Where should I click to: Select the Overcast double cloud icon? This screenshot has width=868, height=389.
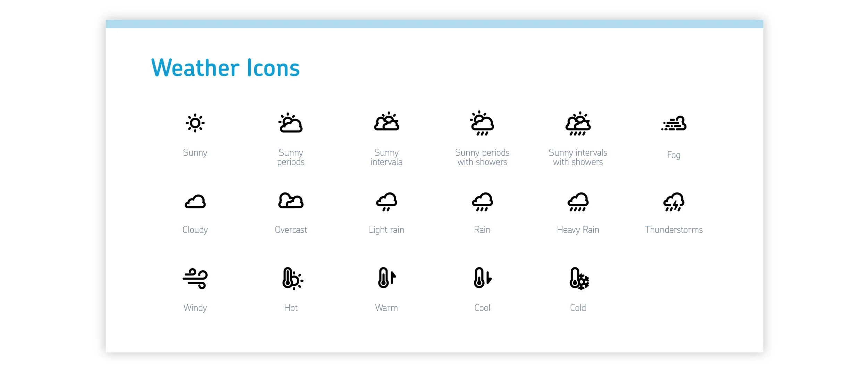pos(291,201)
